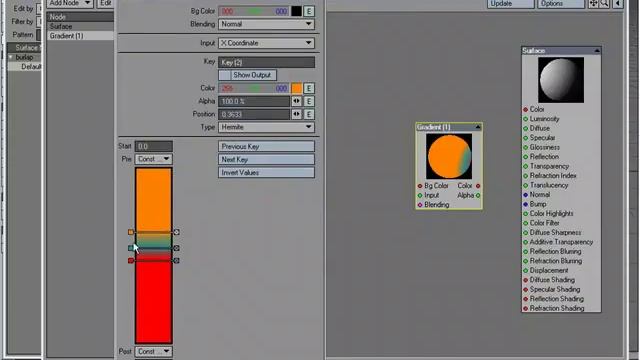Viewport: 640px width, 360px height.
Task: Click the Gradient node Alpha output dot
Action: (x=478, y=196)
